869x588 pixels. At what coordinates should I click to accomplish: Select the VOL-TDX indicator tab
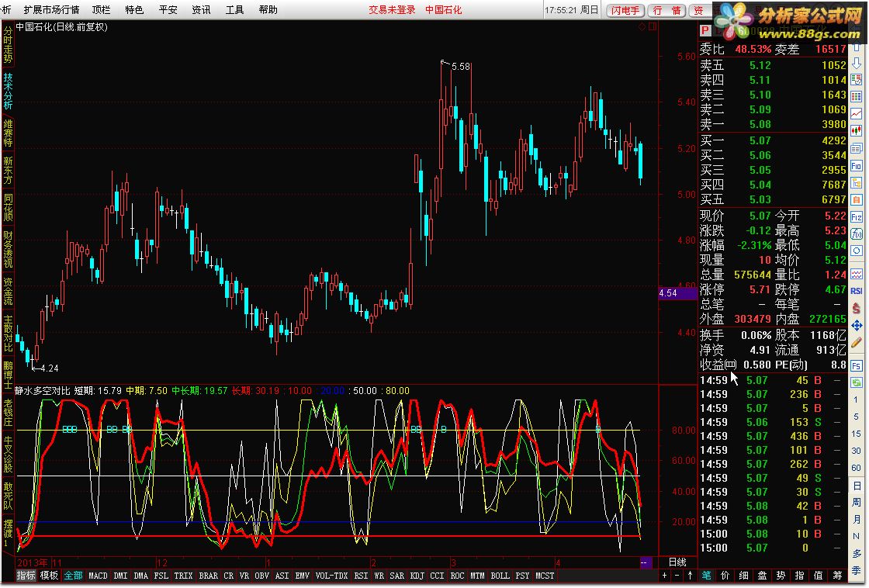pyautogui.click(x=331, y=576)
